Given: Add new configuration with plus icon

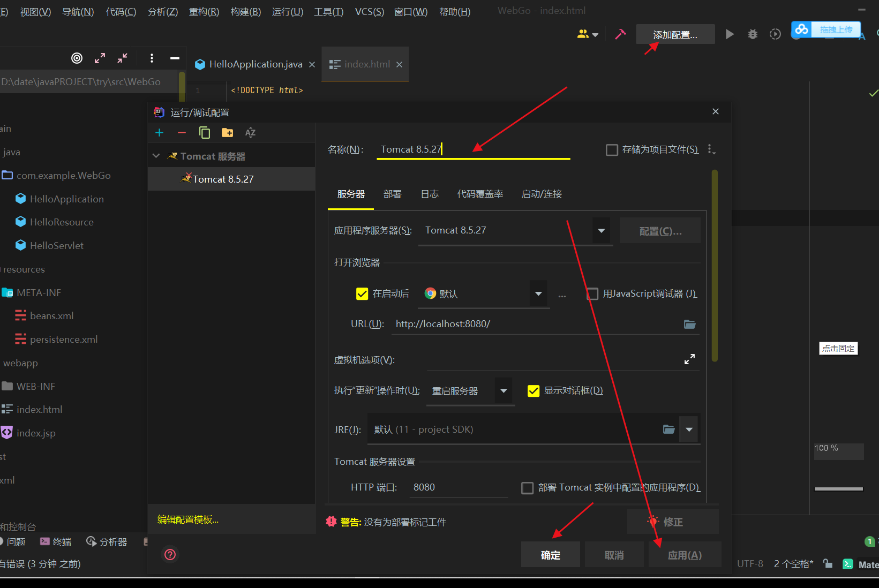Looking at the screenshot, I should coord(159,133).
